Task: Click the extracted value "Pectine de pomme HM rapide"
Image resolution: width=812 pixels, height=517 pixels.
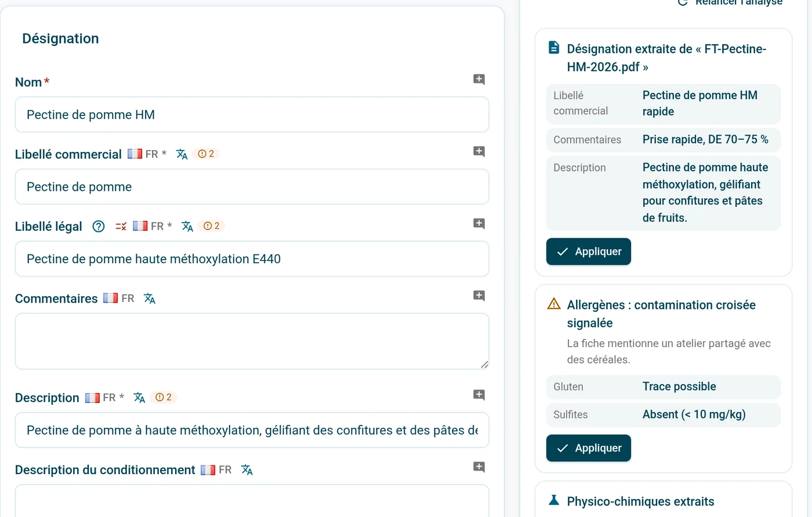Action: [700, 103]
